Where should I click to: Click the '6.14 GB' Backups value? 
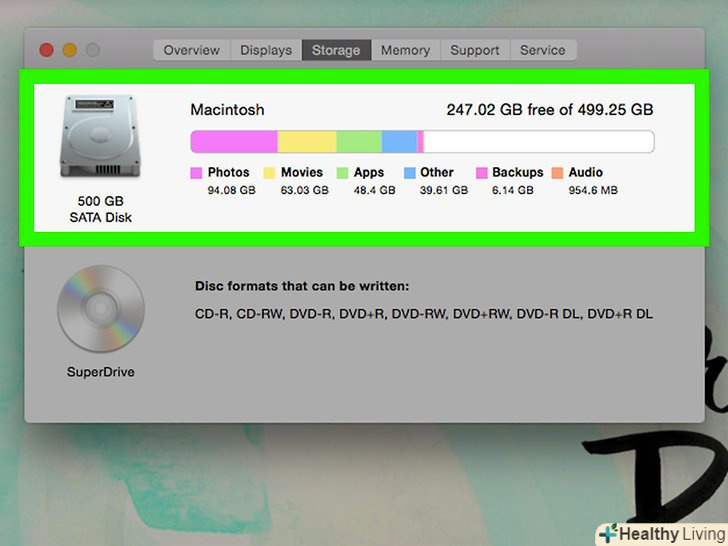[x=513, y=190]
